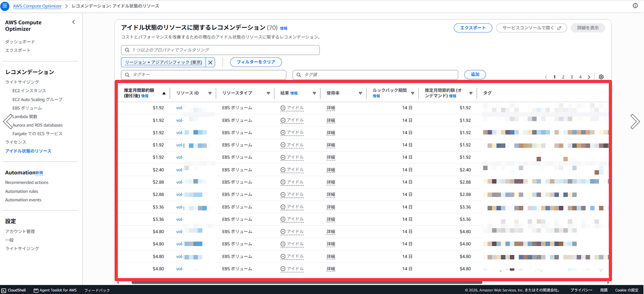Viewport: 644px width, 294px height.
Task: Focus the property filter search field
Action: (220, 50)
